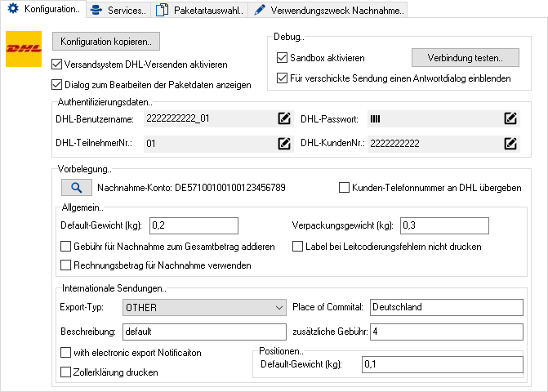Click the pencil icon on Verwendungszweck tab
Viewport: 548px width, 392px height.
point(260,10)
